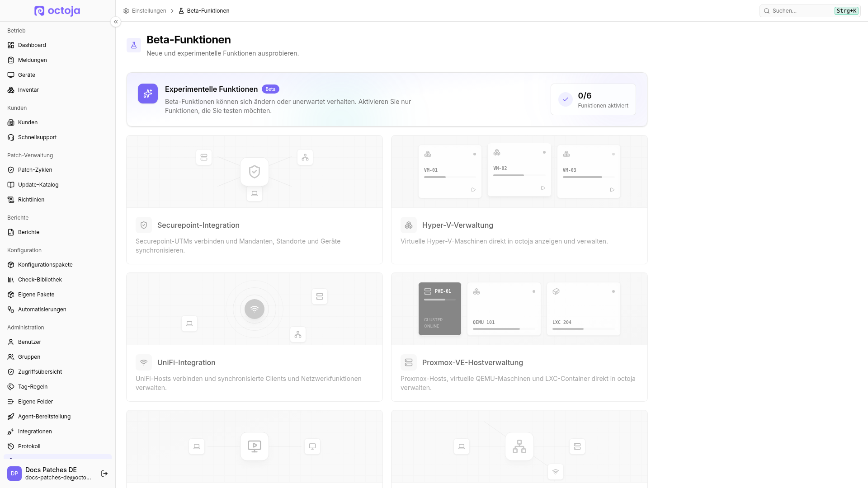The image size is (868, 488).
Task: Click the PVE-01 cluster tile thumbnail
Action: (x=440, y=309)
